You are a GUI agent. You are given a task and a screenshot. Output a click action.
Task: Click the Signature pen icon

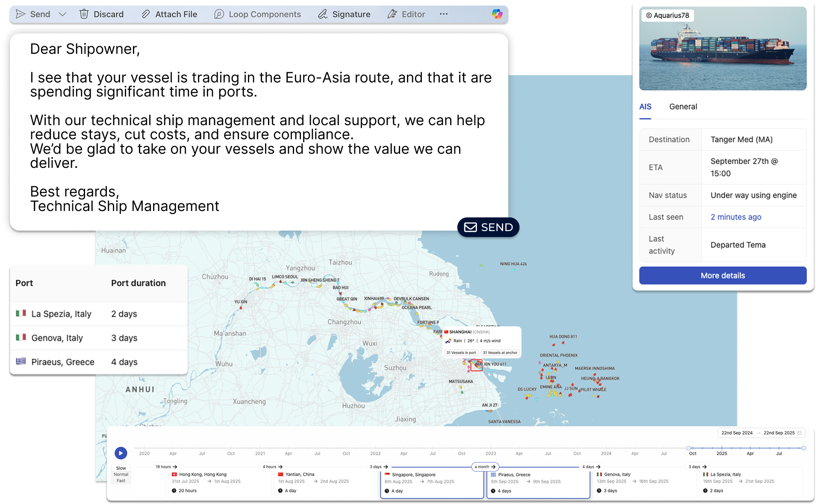point(322,14)
